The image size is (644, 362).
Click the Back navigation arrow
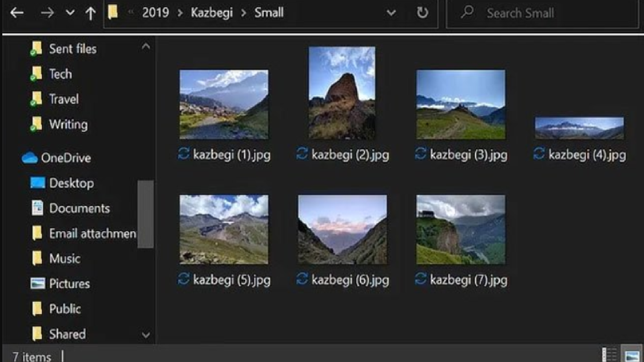point(17,13)
